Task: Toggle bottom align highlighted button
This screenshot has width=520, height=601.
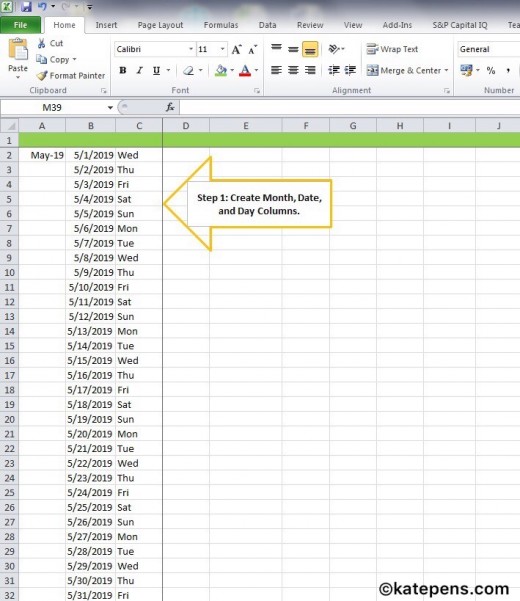Action: (310, 49)
